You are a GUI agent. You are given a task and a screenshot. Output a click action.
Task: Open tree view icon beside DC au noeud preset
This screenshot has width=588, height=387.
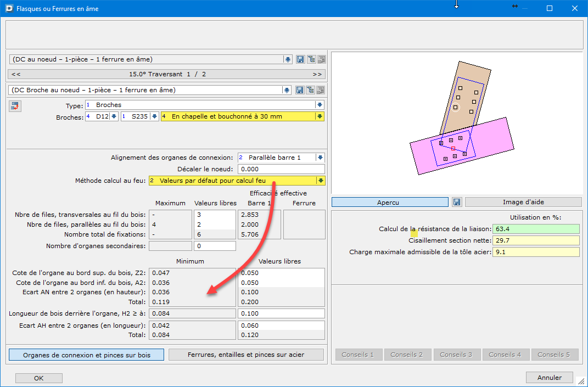point(311,59)
